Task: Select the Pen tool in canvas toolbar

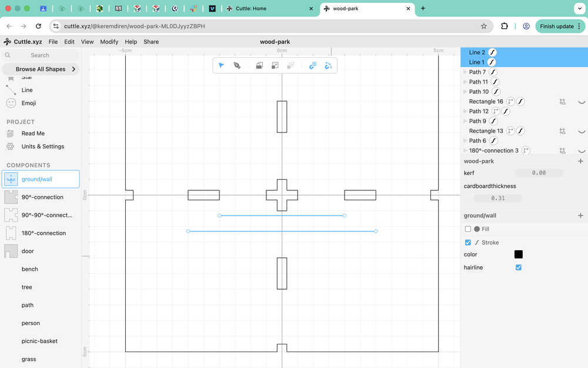Action: 237,65
